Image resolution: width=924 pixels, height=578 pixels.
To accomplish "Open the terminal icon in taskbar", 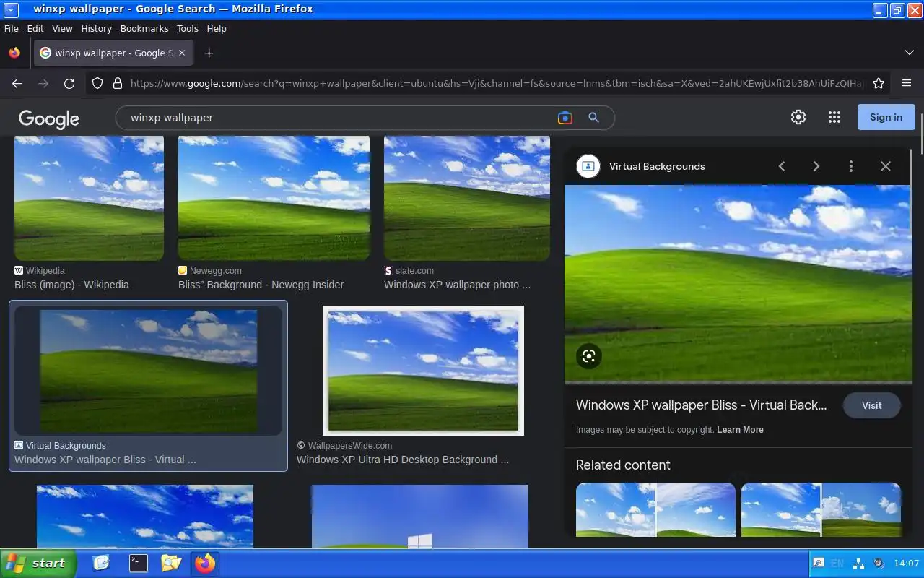I will point(138,564).
